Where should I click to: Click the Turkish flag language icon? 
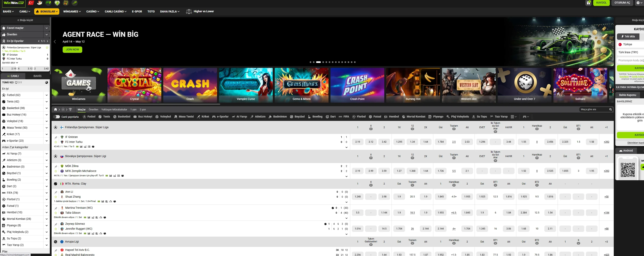[31, 3]
